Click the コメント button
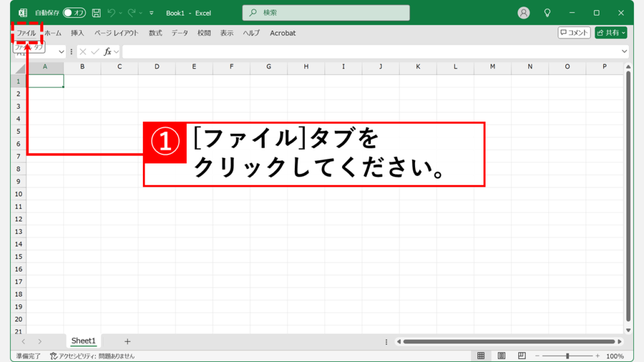This screenshot has width=644, height=362. [574, 33]
